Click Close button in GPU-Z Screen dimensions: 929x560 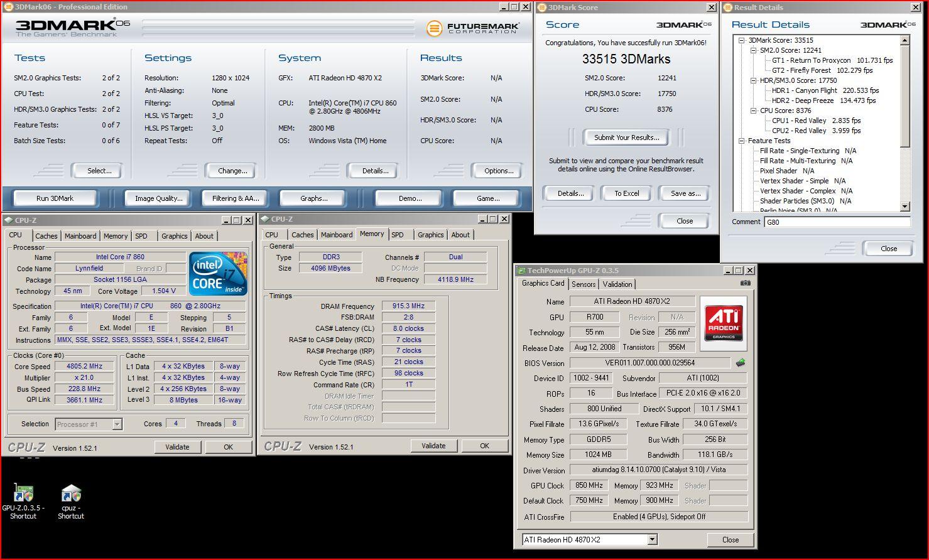(731, 540)
